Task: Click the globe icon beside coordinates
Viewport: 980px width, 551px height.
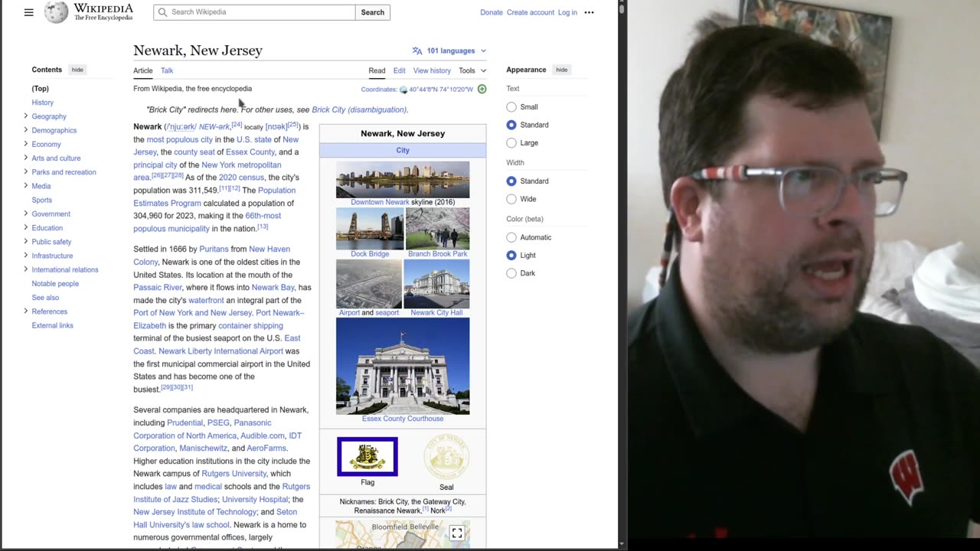Action: point(403,90)
